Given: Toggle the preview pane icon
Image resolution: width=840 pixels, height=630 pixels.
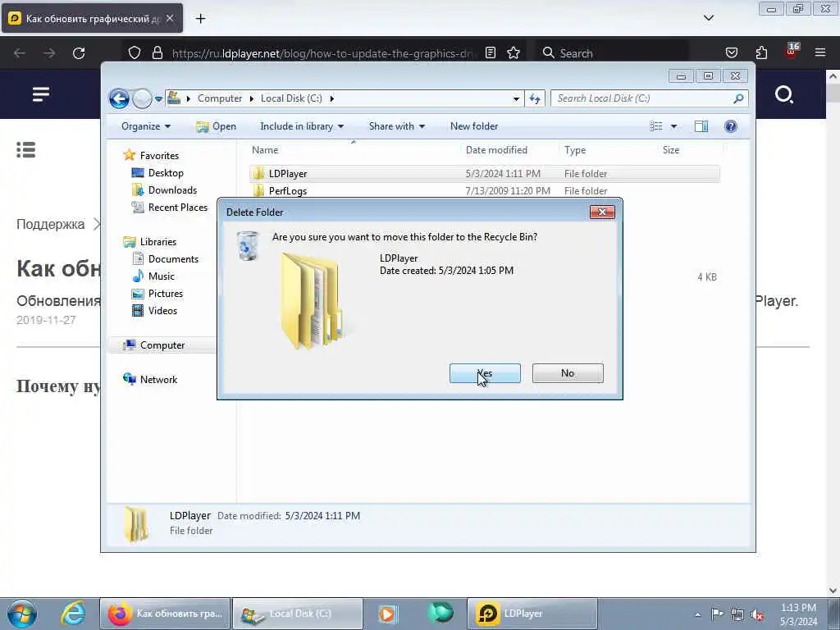Looking at the screenshot, I should tap(701, 126).
